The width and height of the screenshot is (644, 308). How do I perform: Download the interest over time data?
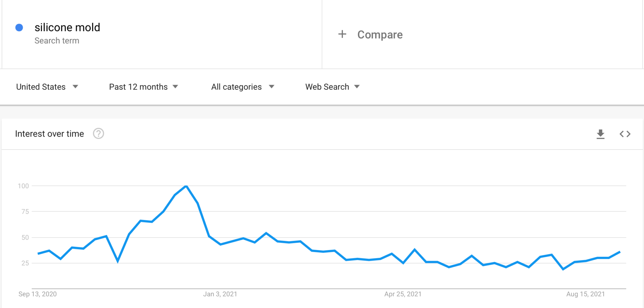600,134
